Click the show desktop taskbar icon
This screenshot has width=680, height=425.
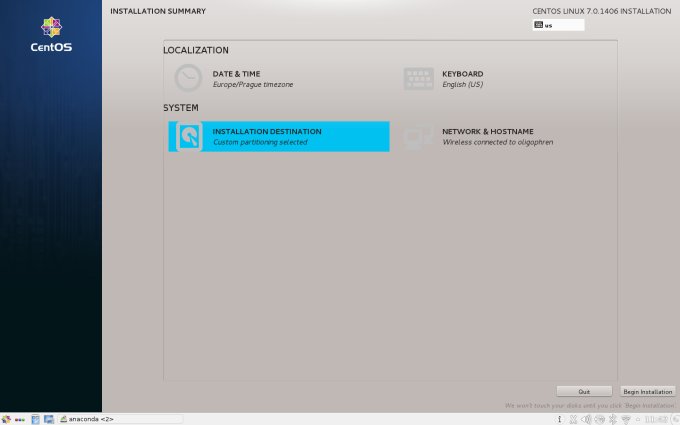(x=49, y=419)
